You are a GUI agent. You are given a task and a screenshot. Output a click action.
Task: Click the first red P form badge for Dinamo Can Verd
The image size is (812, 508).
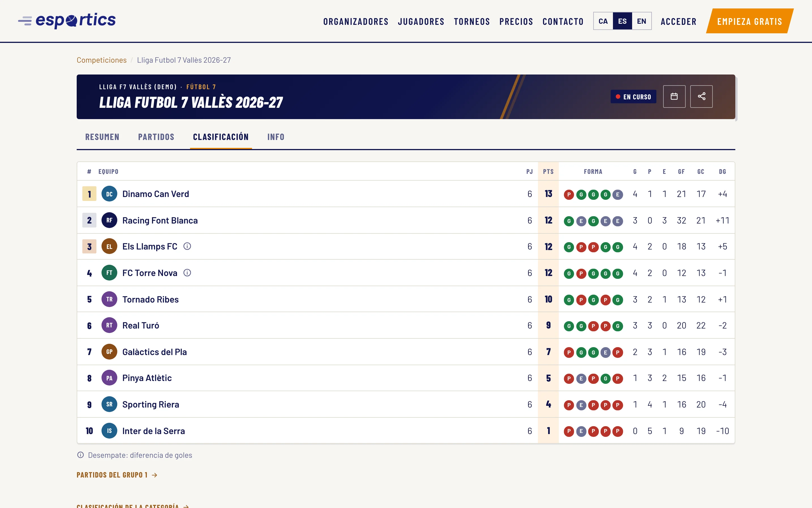tap(569, 194)
